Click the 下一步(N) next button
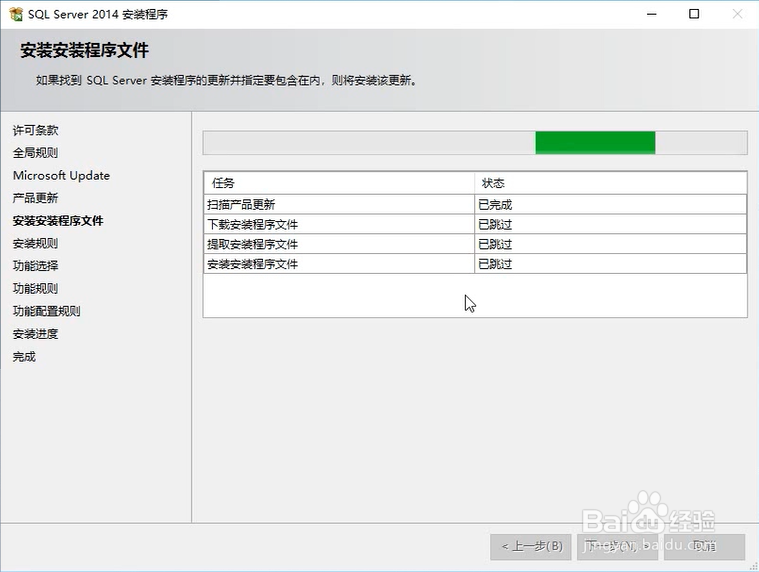This screenshot has height=572, width=759. click(x=618, y=547)
